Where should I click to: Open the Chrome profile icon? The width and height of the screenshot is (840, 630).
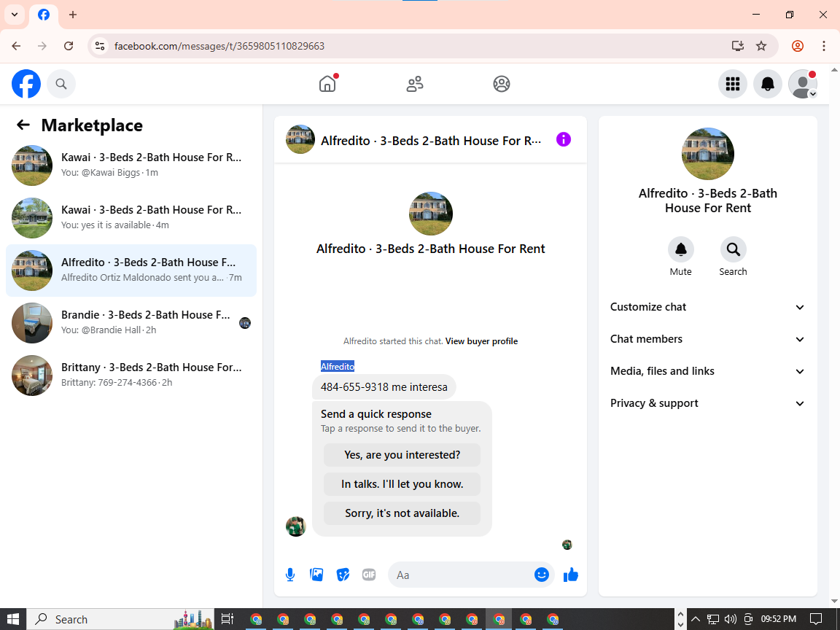point(798,46)
